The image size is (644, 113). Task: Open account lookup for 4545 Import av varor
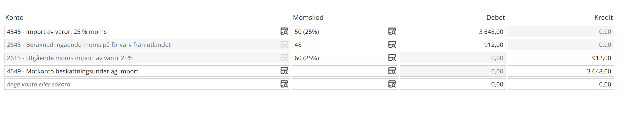(284, 32)
